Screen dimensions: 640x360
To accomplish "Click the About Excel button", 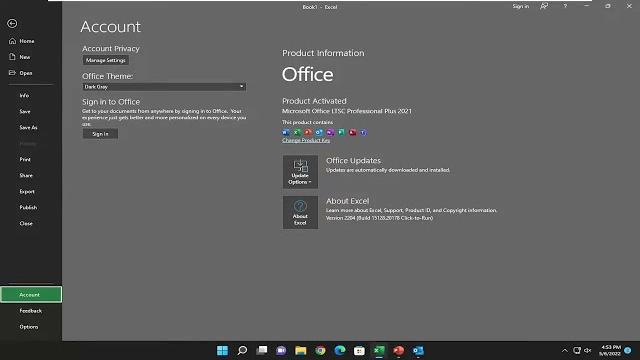I will tap(300, 213).
